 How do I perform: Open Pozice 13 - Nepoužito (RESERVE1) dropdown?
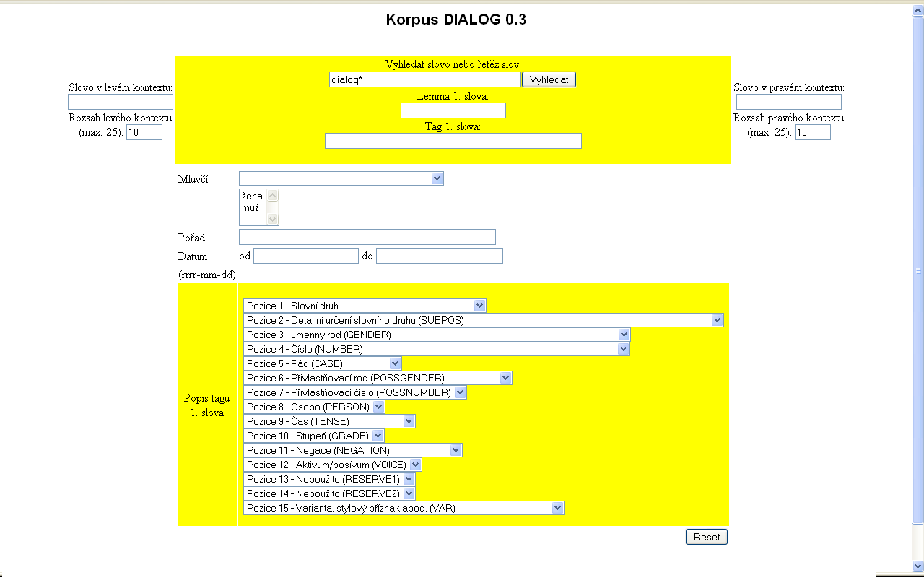pyautogui.click(x=329, y=479)
